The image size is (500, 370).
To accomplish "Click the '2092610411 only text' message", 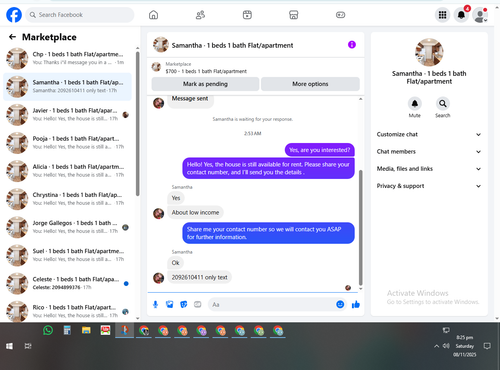I will [199, 277].
